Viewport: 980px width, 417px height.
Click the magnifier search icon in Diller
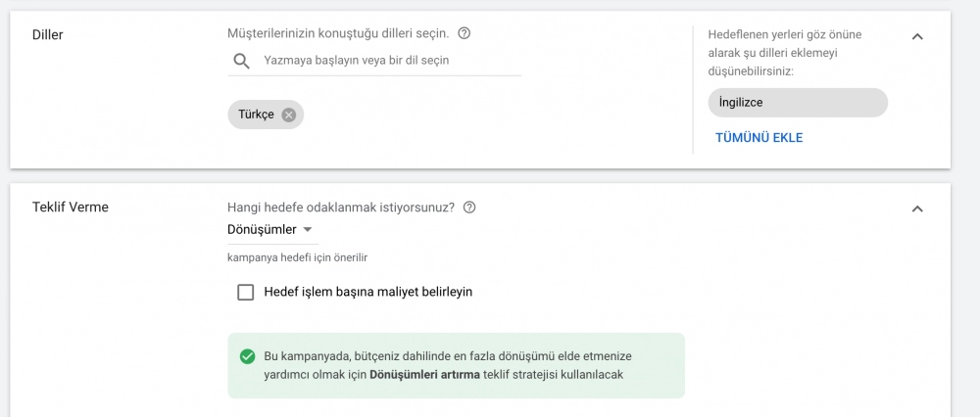click(x=241, y=61)
